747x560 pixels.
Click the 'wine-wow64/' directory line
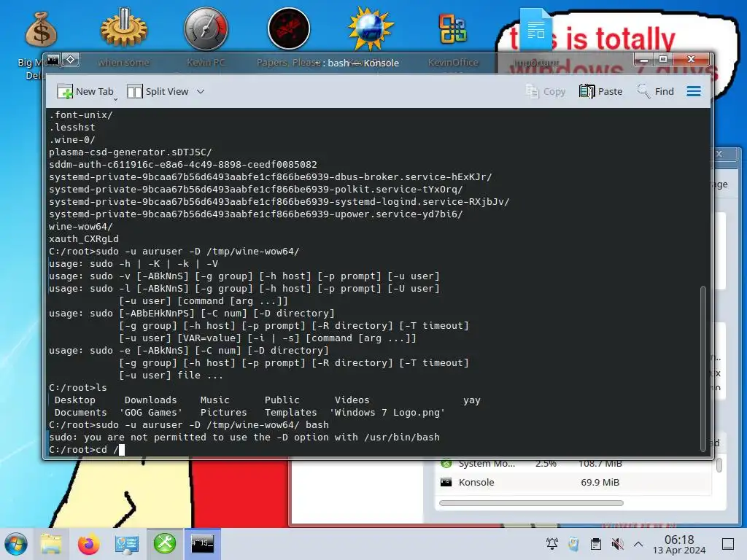click(80, 227)
